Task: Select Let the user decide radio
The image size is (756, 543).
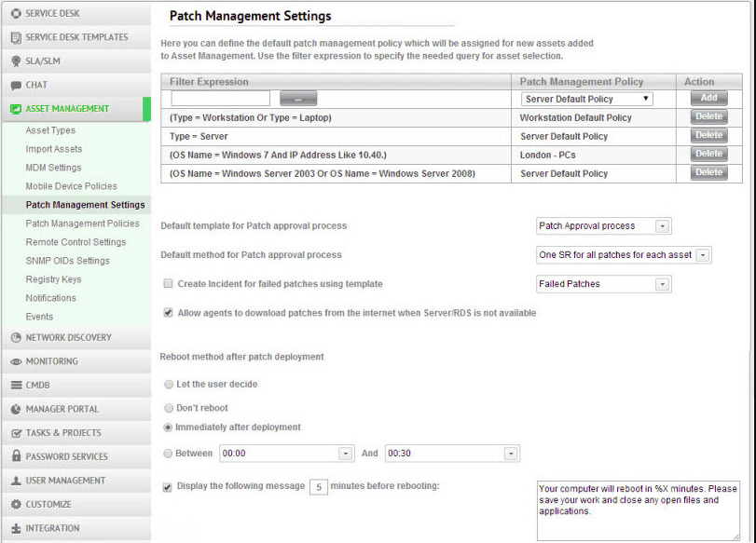Action: pyautogui.click(x=169, y=385)
